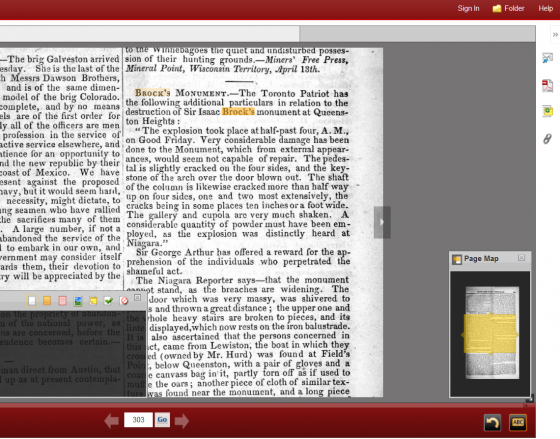Click the email share envelope icon

pos(548,58)
